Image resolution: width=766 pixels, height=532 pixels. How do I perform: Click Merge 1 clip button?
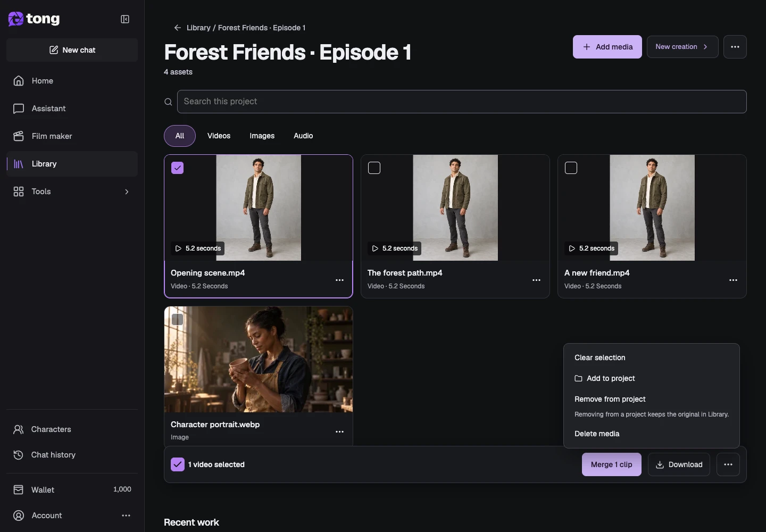[612, 464]
